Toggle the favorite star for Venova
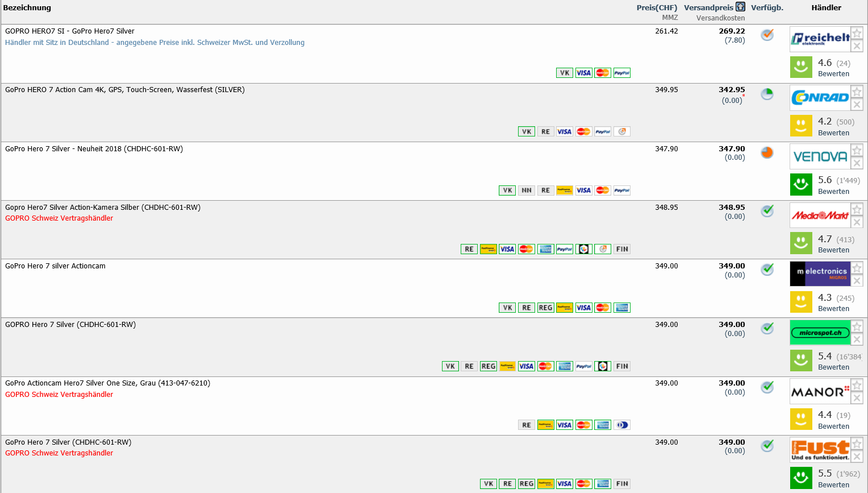Screen dimensions: 868x493 pyautogui.click(x=857, y=150)
